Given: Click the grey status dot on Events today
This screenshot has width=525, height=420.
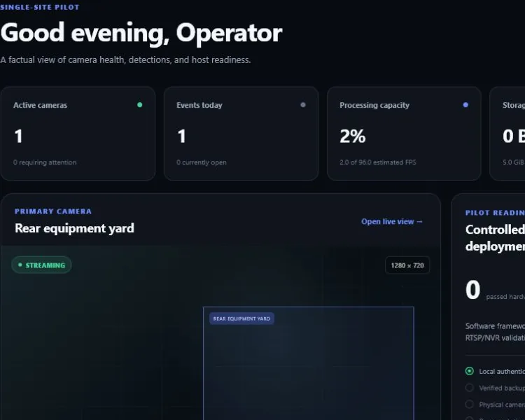Looking at the screenshot, I should (x=303, y=105).
